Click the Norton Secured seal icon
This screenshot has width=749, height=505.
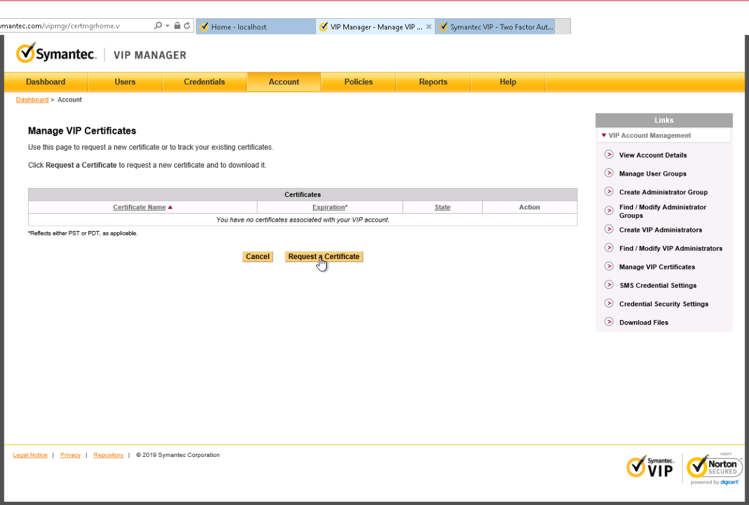pos(714,467)
